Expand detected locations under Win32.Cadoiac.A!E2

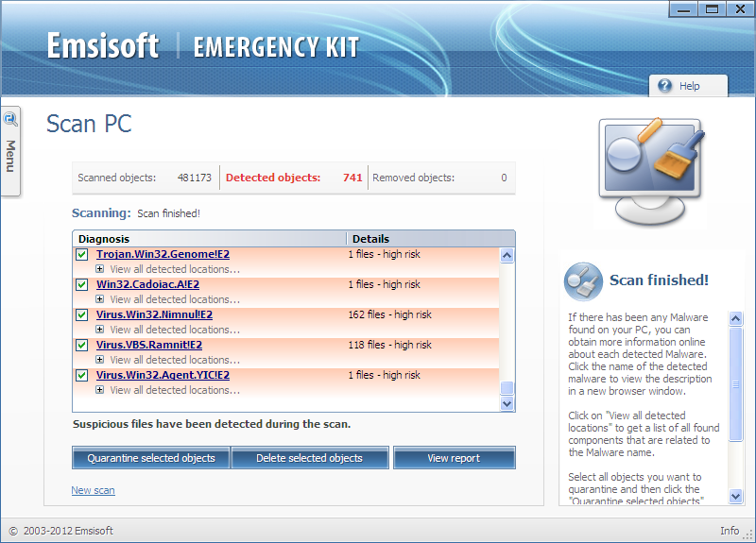pyautogui.click(x=100, y=299)
